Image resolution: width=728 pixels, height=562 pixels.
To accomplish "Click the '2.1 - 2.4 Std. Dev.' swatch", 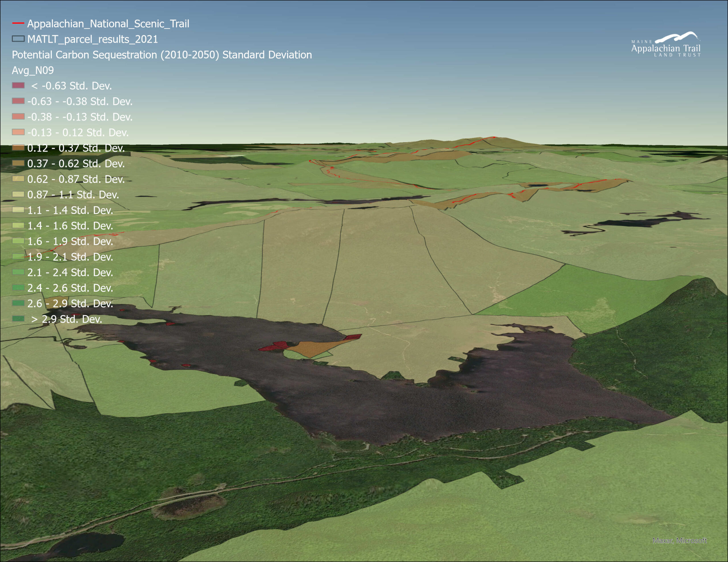I will (x=18, y=272).
